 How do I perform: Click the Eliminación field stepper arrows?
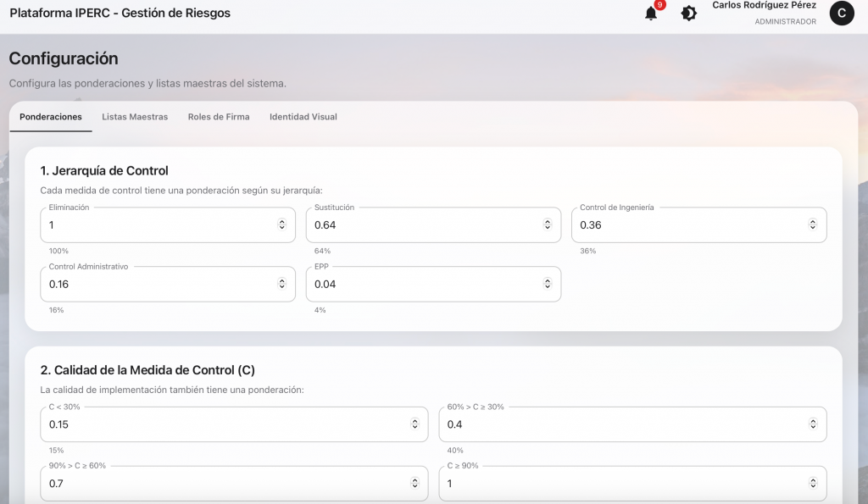281,224
